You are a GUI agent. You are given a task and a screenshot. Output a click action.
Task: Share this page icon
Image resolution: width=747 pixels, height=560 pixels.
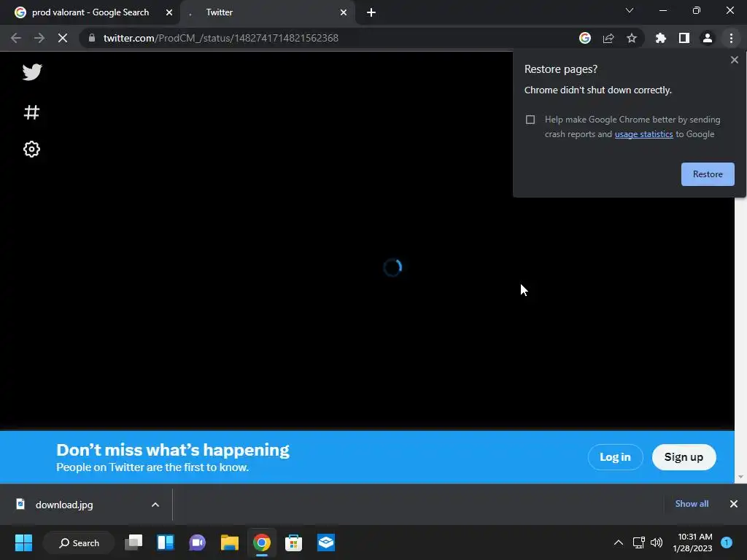pos(608,38)
